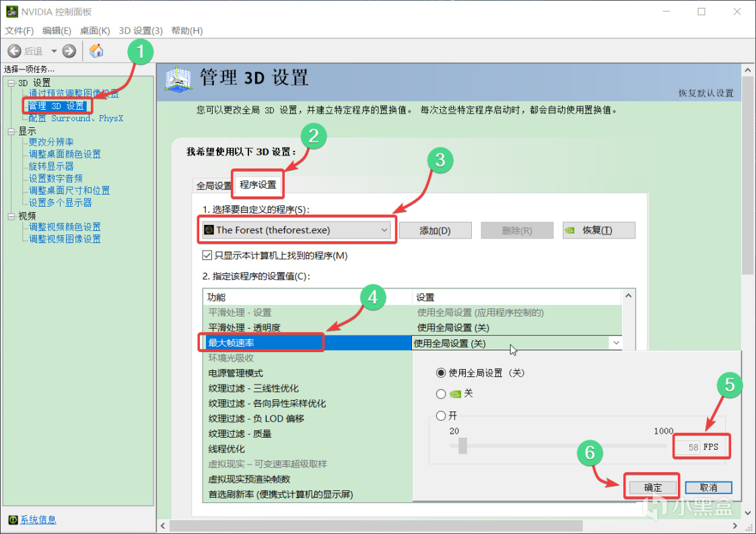Open 设置多个显示器 task

coord(61,203)
